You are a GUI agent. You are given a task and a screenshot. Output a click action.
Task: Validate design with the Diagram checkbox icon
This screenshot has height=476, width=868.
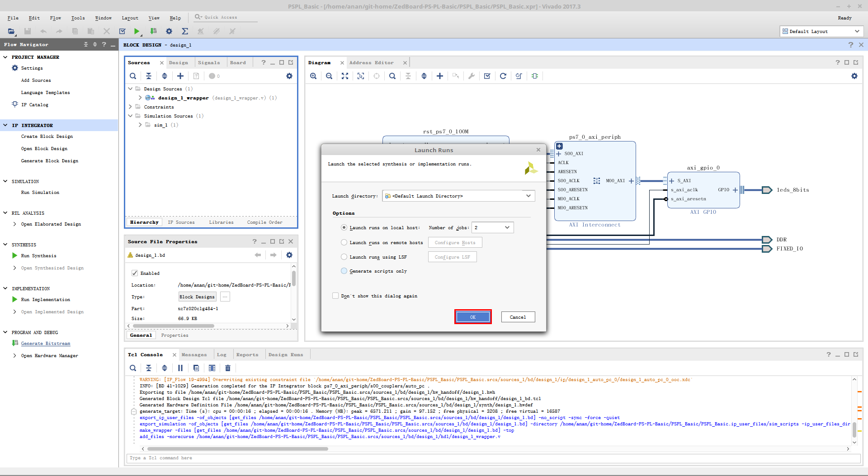[487, 76]
